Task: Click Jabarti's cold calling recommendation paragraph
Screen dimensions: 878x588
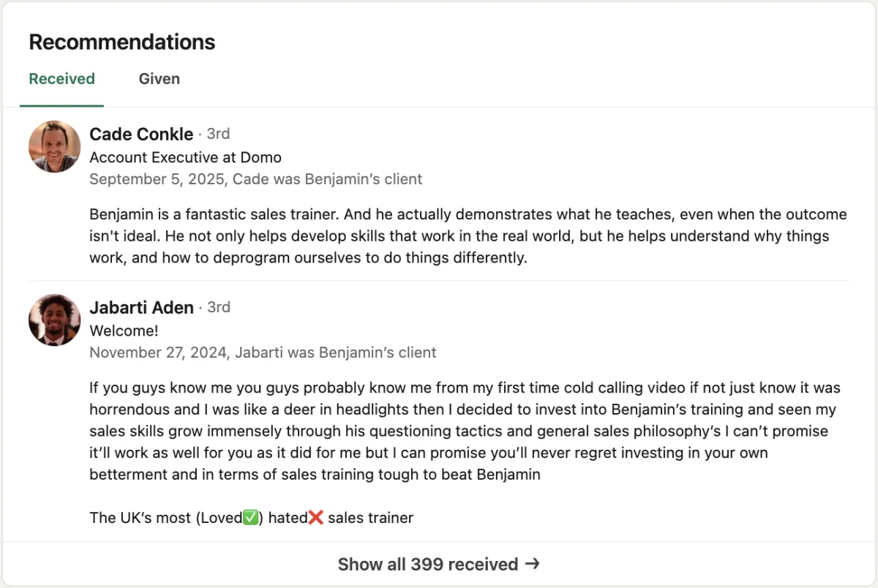Action: [465, 431]
